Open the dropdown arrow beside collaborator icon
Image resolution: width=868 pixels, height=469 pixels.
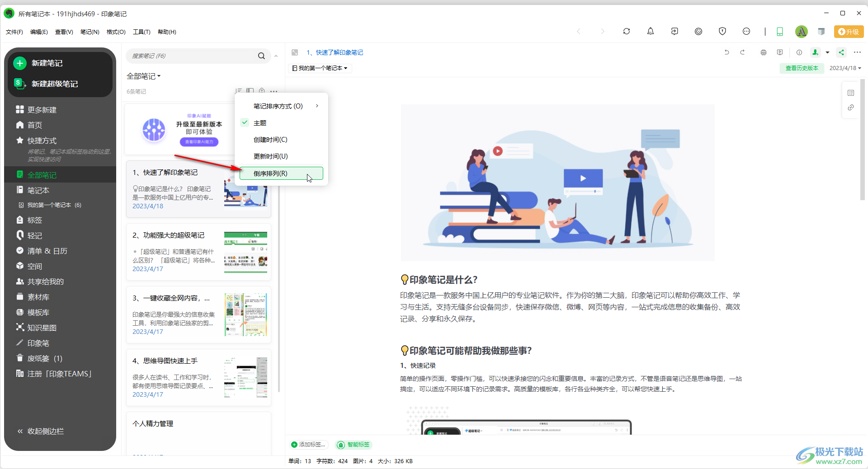point(827,52)
